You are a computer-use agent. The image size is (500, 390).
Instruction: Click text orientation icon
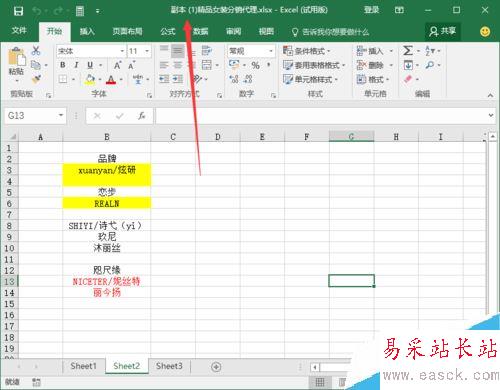tap(198, 79)
